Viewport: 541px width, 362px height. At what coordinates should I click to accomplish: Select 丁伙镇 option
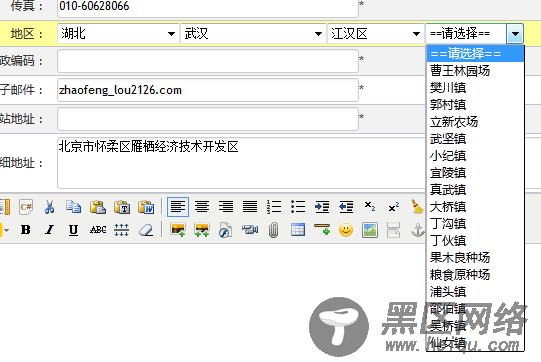pos(475,241)
